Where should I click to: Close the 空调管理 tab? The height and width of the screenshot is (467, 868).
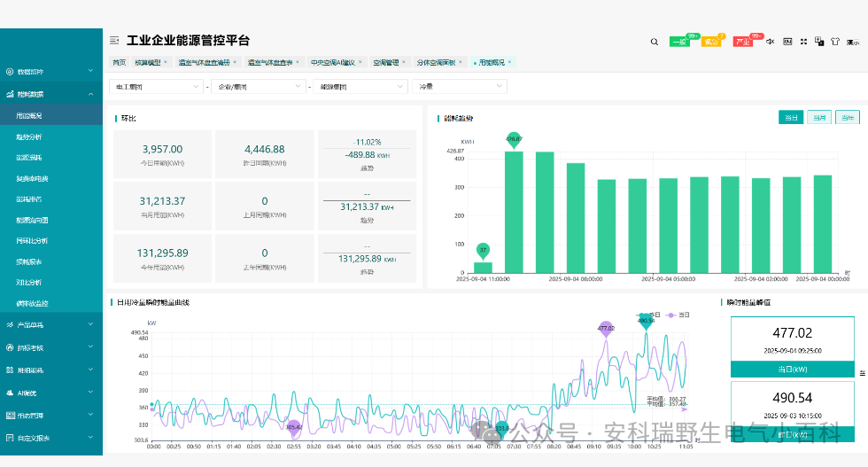coord(404,62)
